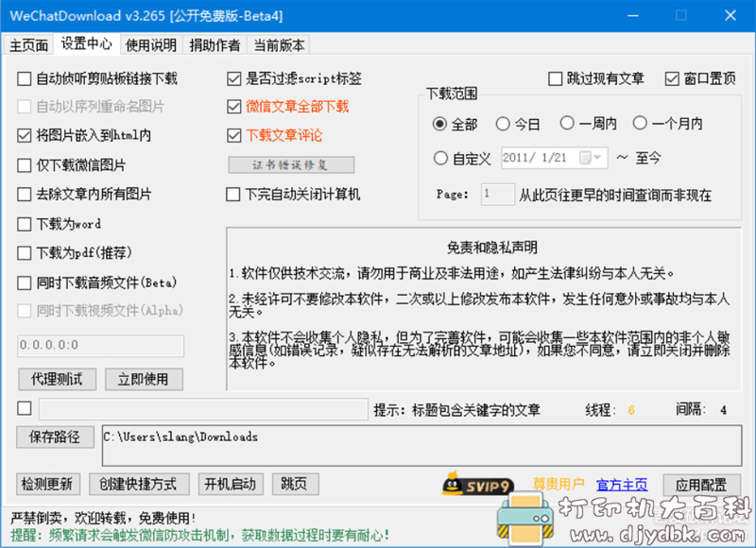Check 下载为word option
Image resolution: width=756 pixels, height=548 pixels.
tap(25, 224)
